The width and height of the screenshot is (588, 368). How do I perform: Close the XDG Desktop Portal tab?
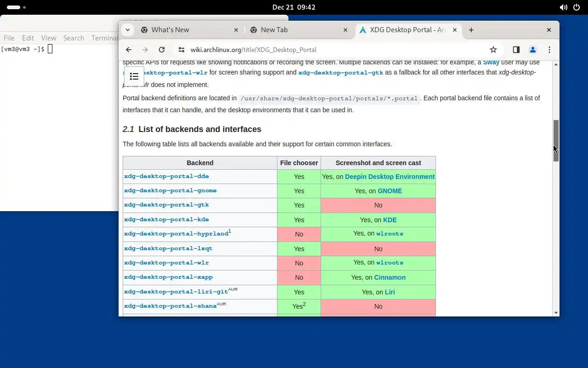click(x=455, y=30)
